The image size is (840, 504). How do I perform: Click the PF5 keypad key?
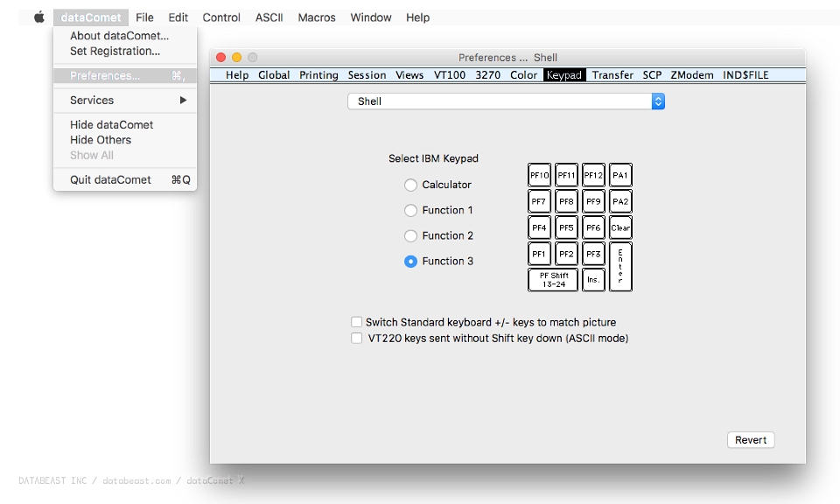coord(566,227)
